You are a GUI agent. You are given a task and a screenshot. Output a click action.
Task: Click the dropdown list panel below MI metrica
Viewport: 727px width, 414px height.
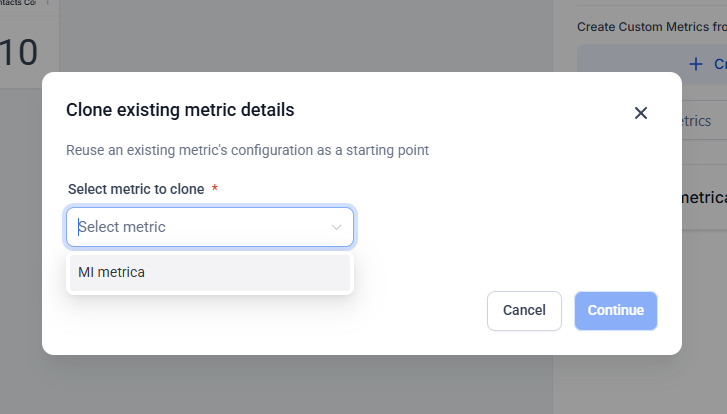point(209,292)
